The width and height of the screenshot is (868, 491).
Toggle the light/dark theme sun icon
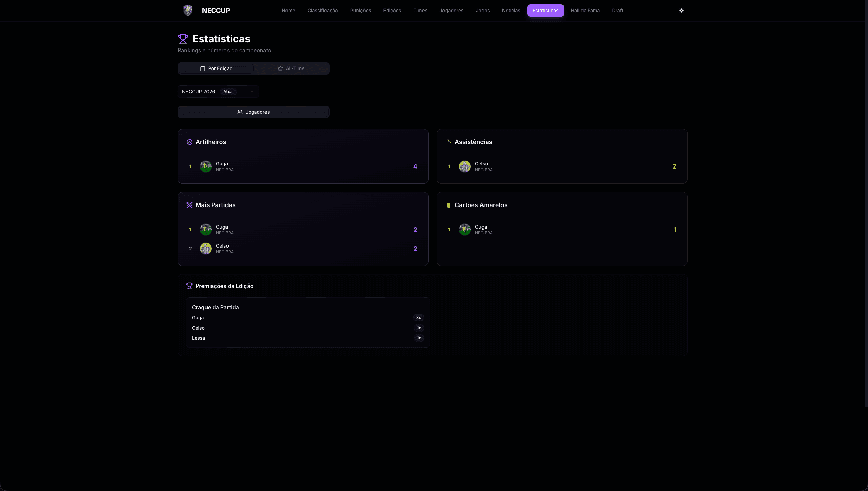[681, 11]
